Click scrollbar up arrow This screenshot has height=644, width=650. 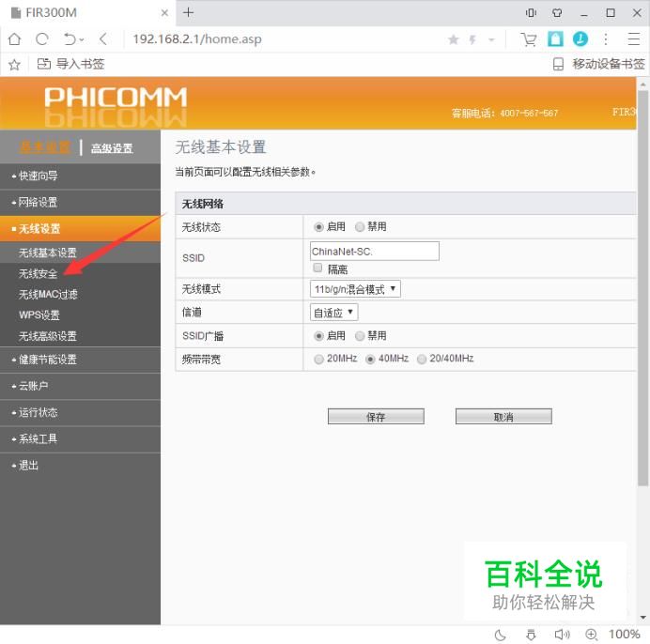(x=642, y=84)
